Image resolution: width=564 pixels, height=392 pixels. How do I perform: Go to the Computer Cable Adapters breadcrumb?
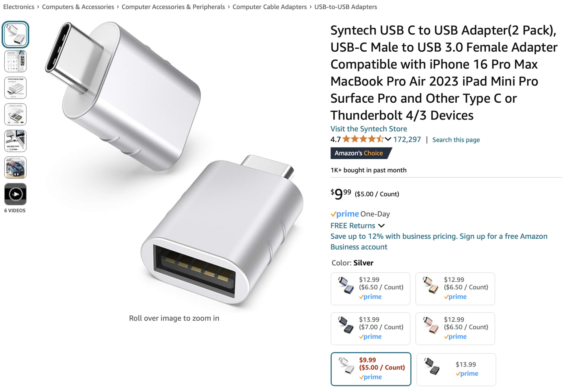coord(270,7)
